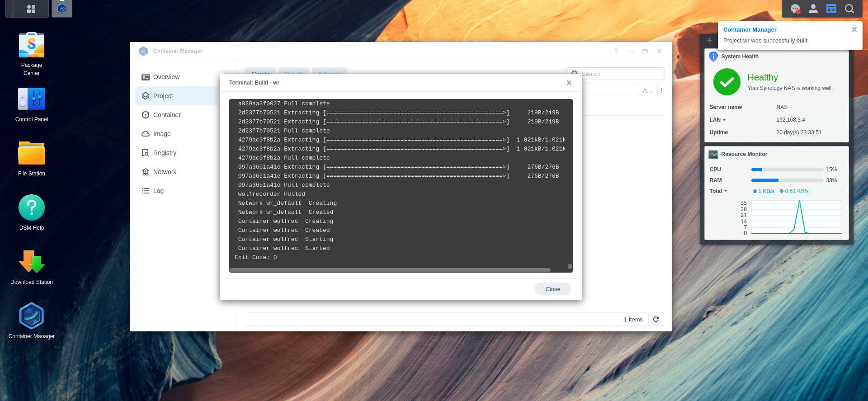Image resolution: width=868 pixels, height=401 pixels.
Task: Expand the LAN dropdown in System Health
Action: pyautogui.click(x=717, y=120)
